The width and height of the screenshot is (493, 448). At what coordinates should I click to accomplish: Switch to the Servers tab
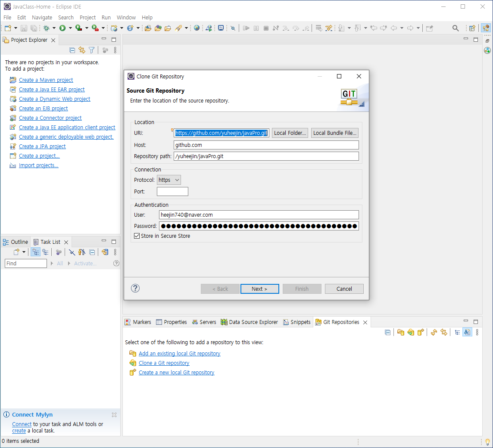[204, 322]
